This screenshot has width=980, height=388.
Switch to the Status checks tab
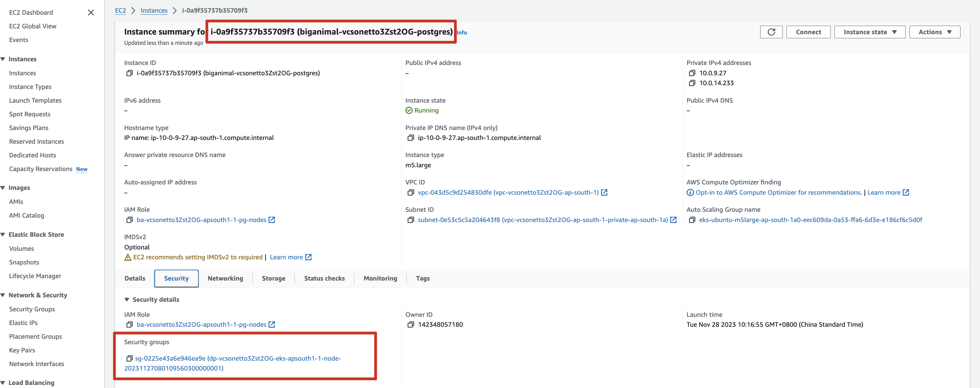click(324, 278)
